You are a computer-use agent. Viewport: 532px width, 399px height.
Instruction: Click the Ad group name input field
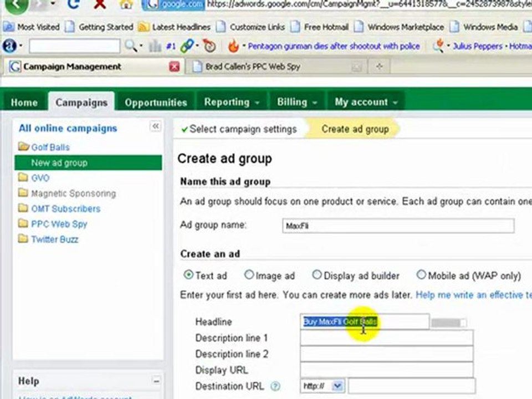398,226
